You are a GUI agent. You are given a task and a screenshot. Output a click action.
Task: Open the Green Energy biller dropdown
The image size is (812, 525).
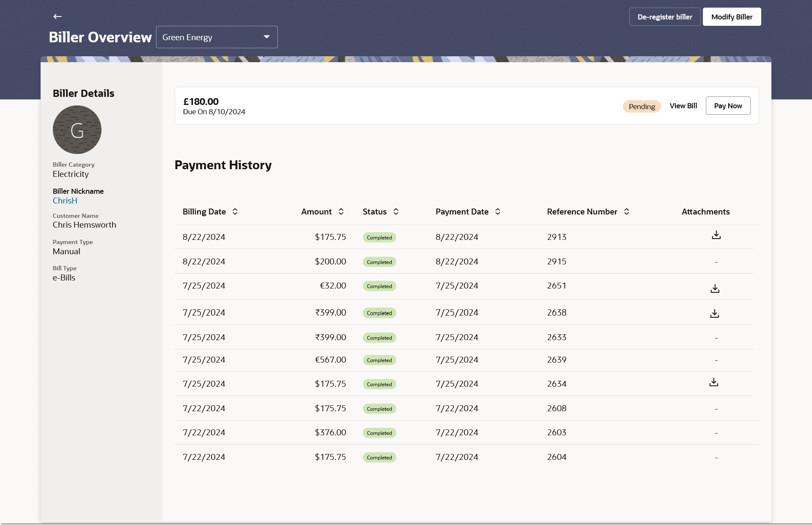pos(217,37)
